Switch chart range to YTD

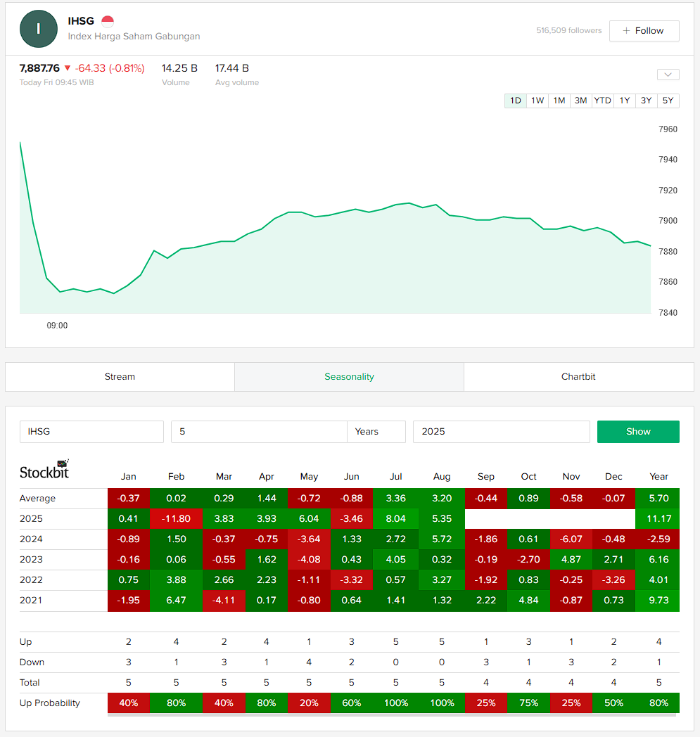[x=602, y=101]
